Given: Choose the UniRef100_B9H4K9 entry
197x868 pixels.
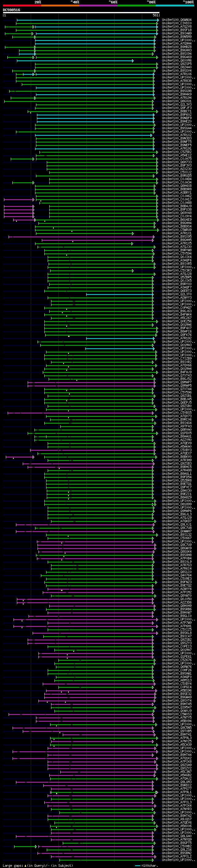Looking at the screenshot, I should (177, 94).
